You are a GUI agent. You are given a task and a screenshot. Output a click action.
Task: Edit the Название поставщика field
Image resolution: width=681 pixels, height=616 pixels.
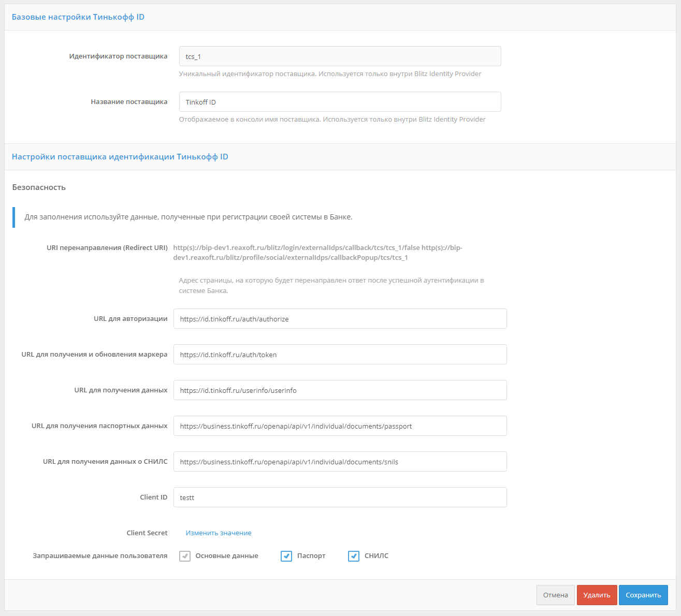[340, 102]
